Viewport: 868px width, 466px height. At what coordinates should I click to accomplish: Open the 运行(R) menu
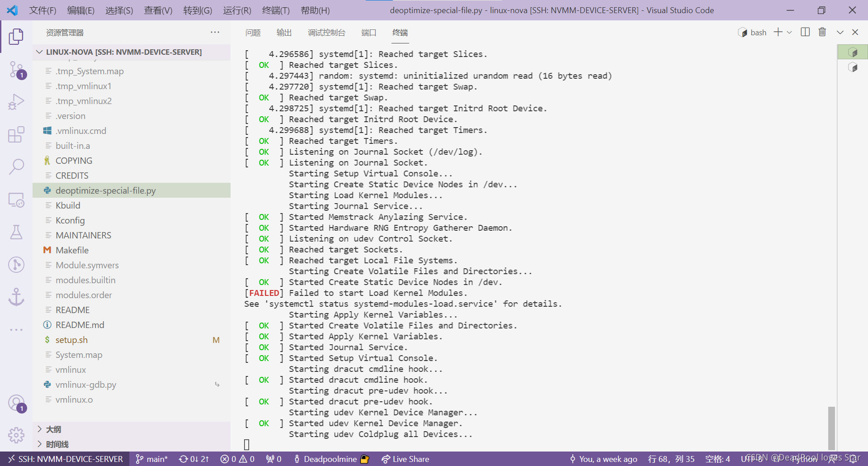coord(237,10)
